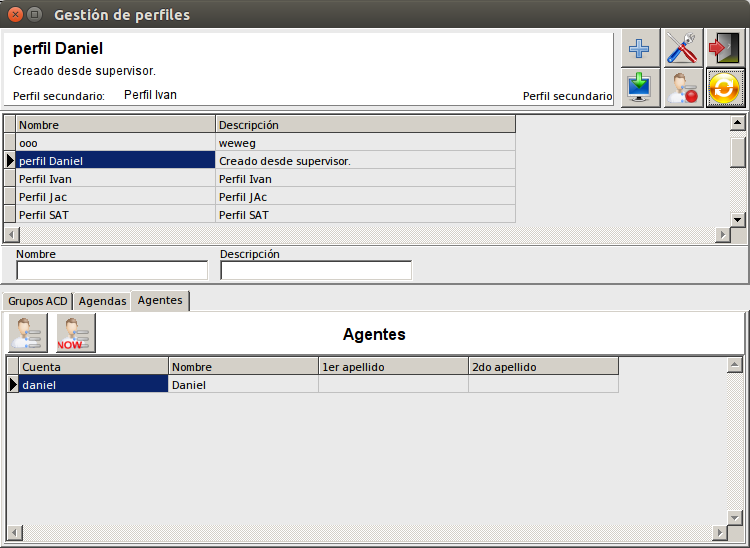Click the monitor with green download arrow
The image size is (750, 548).
pyautogui.click(x=640, y=88)
